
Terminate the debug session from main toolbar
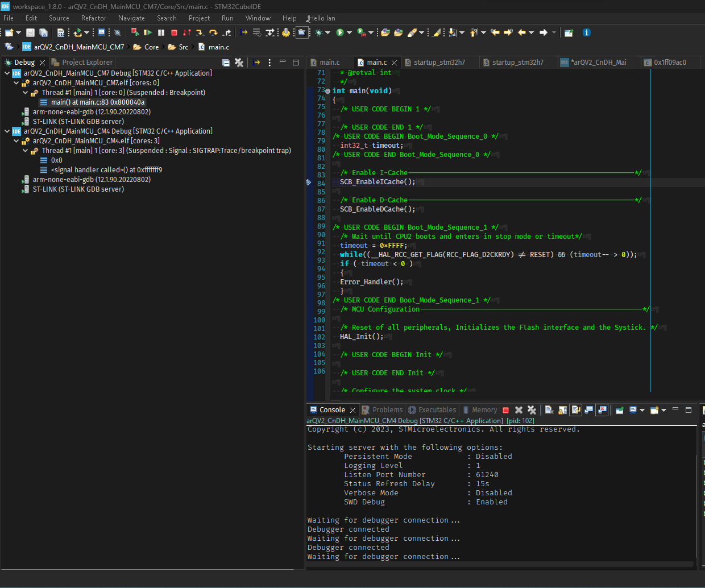[x=175, y=32]
